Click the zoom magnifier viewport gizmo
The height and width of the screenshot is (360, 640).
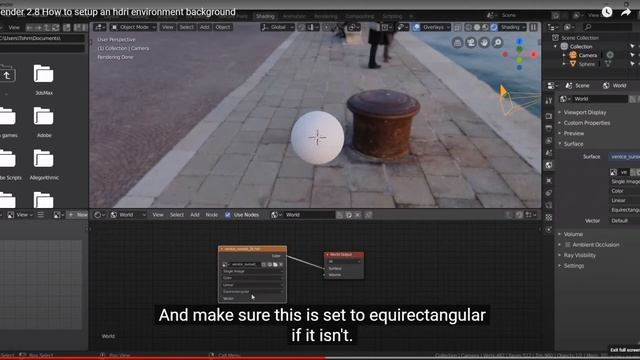click(x=498, y=42)
